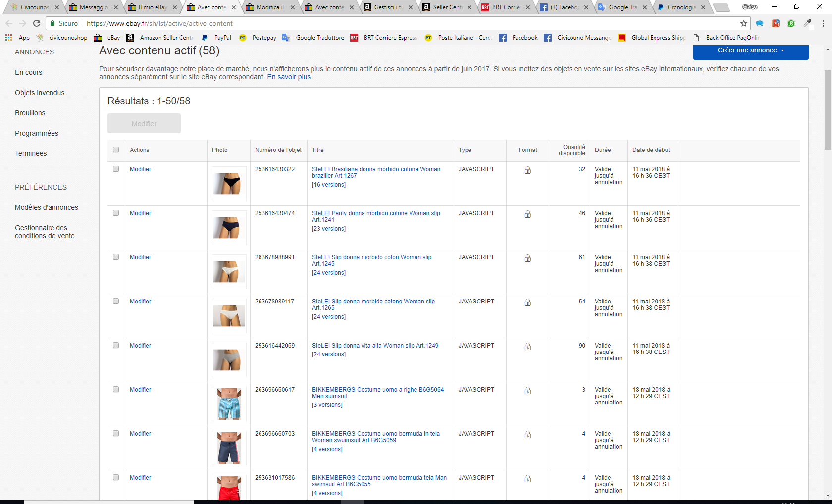Switch to the Google Translate browser tab
This screenshot has width=832, height=504.
coord(623,7)
